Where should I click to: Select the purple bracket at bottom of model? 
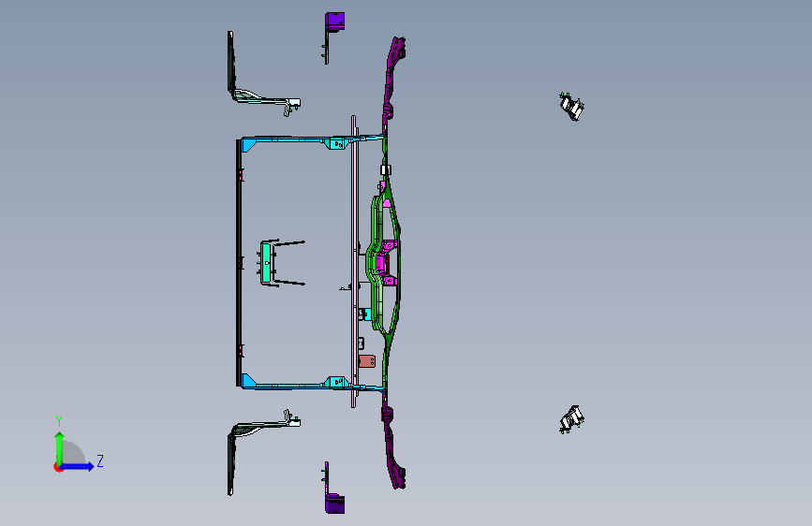[x=334, y=489]
